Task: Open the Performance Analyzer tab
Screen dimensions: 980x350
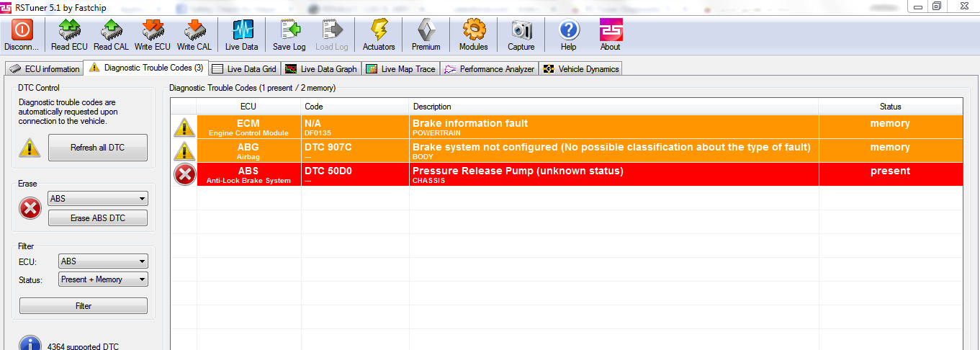Action: (x=490, y=69)
